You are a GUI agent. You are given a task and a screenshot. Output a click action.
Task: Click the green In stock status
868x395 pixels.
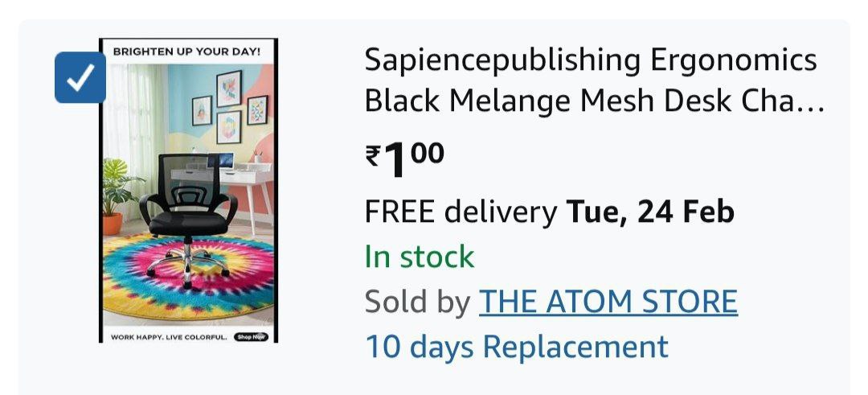click(419, 257)
